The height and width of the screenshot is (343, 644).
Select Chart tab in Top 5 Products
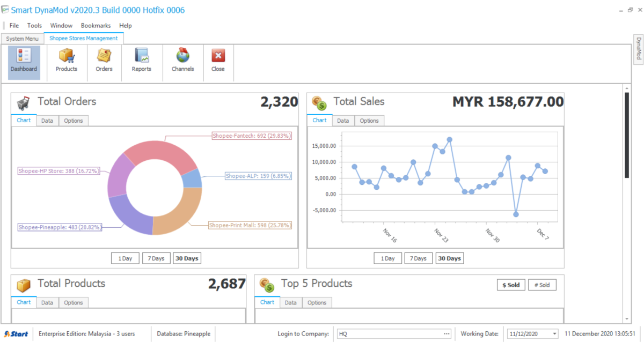(267, 302)
